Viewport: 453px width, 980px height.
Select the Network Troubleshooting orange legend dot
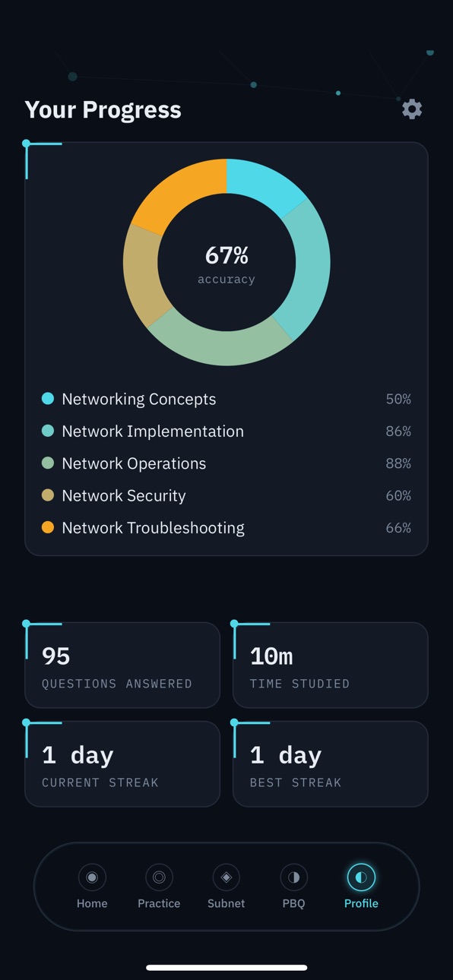(48, 527)
